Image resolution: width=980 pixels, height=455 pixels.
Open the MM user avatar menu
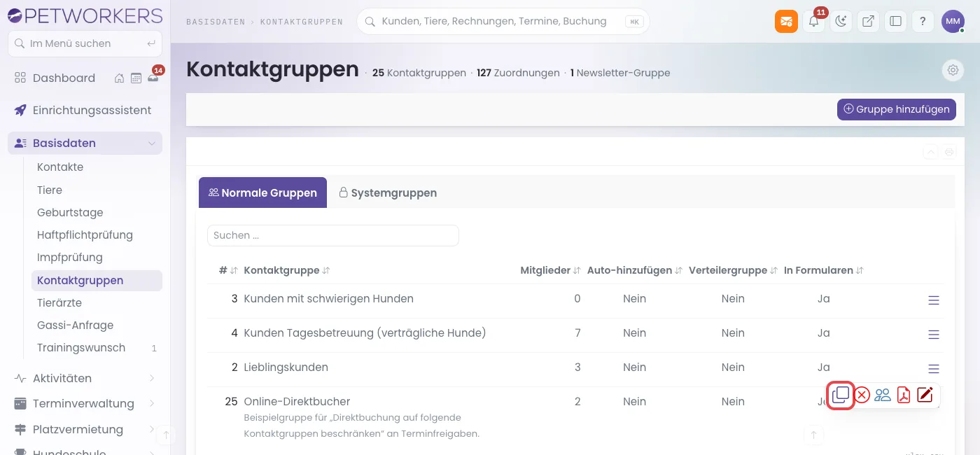(953, 21)
